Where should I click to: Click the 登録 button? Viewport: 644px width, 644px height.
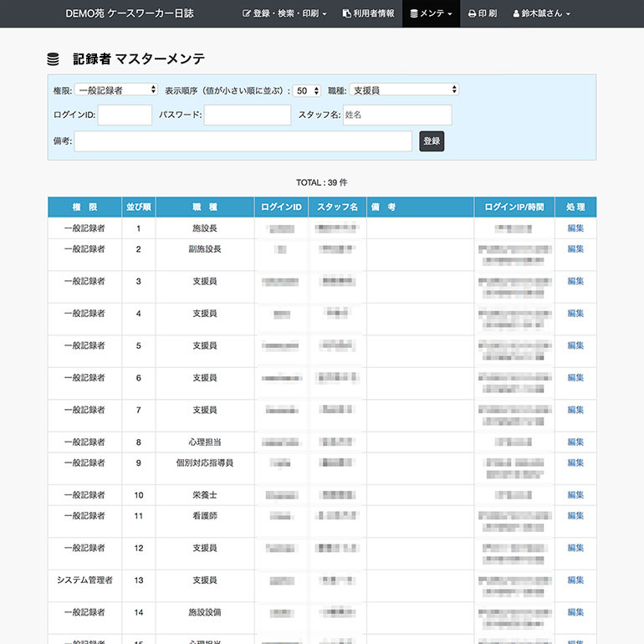(432, 141)
